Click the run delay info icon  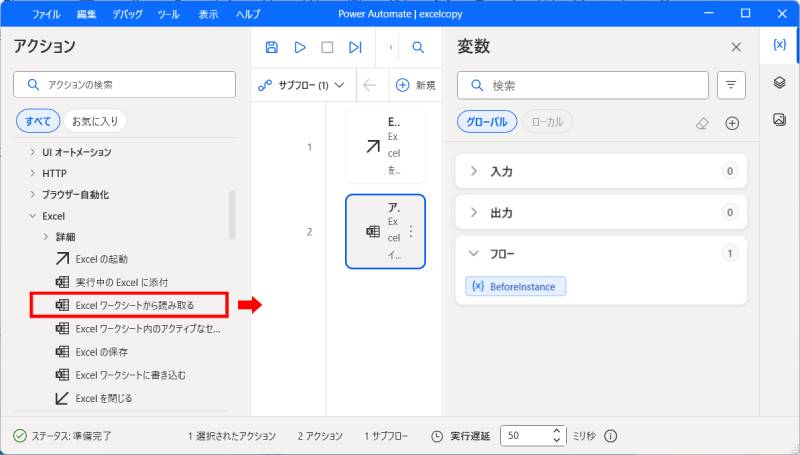610,436
